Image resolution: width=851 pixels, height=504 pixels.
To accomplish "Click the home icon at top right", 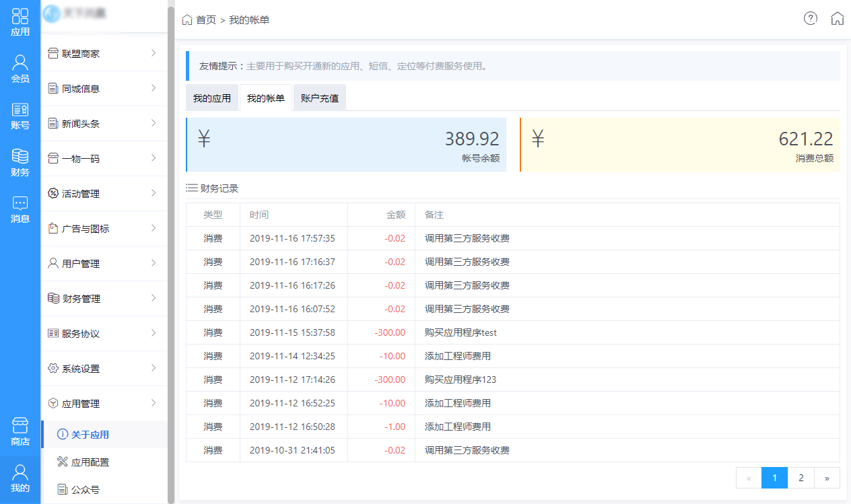I will click(x=837, y=19).
